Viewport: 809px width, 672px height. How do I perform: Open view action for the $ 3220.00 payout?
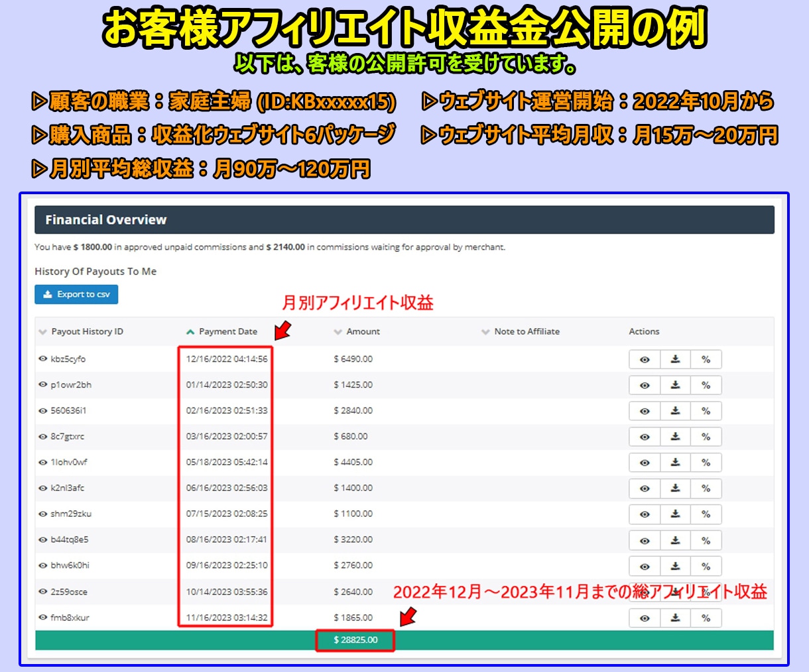click(645, 540)
